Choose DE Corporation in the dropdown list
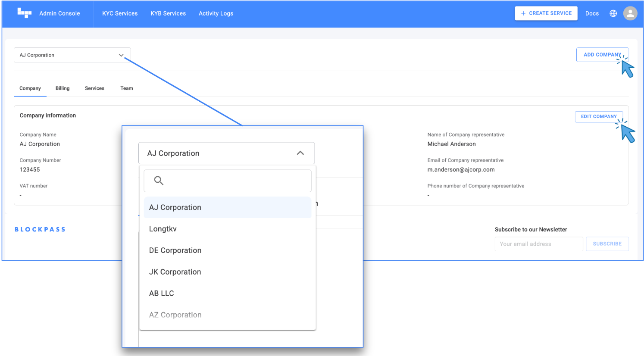The width and height of the screenshot is (644, 356). tap(175, 250)
